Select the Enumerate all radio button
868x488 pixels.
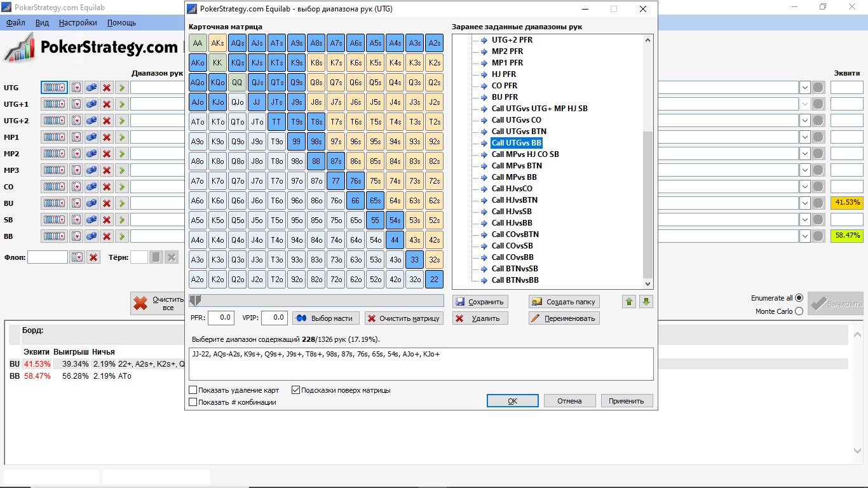(799, 298)
